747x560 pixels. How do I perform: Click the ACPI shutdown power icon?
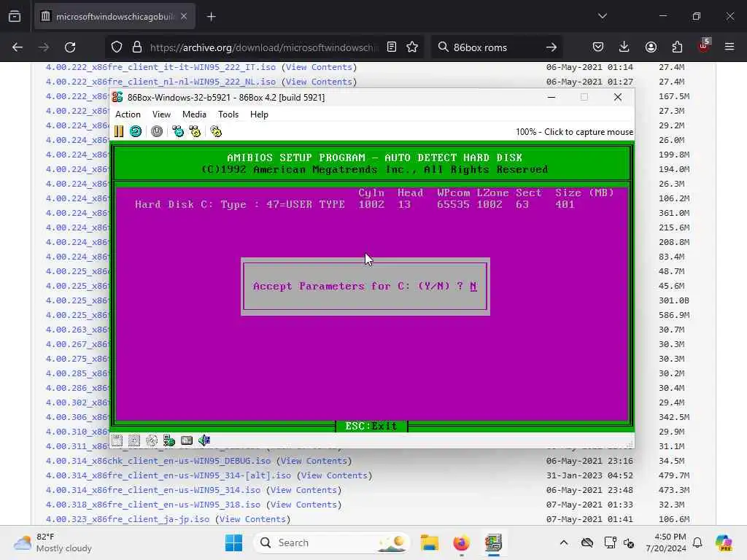pyautogui.click(x=157, y=131)
